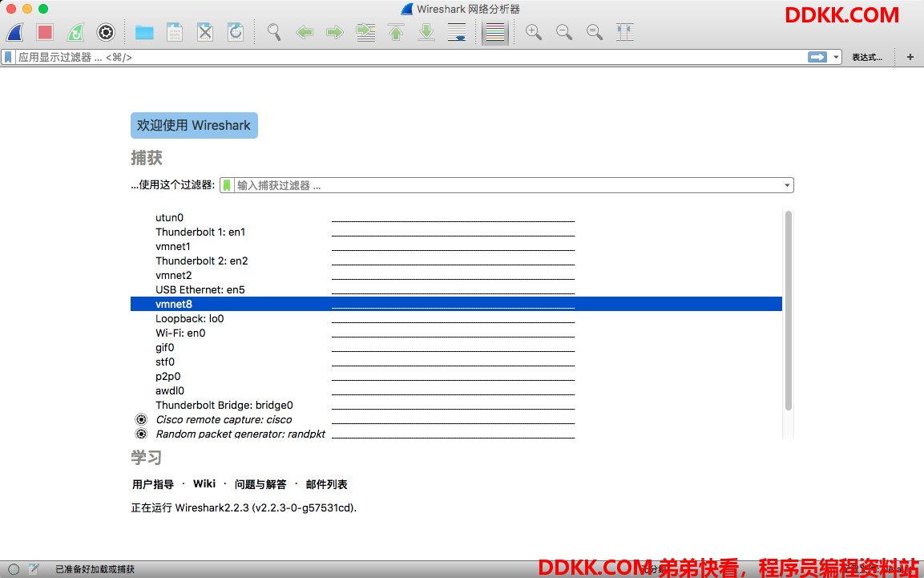Open capture options gear in the toolbar
Image resolution: width=924 pixels, height=578 pixels.
(106, 32)
